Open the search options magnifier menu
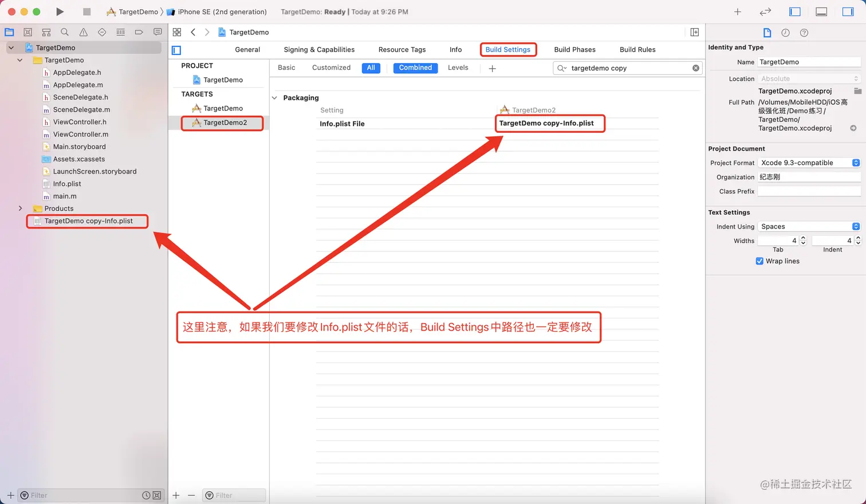The width and height of the screenshot is (866, 504). tap(562, 68)
